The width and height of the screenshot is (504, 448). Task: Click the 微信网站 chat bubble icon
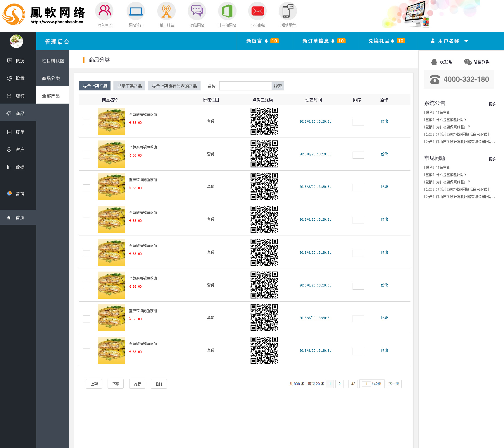click(197, 11)
